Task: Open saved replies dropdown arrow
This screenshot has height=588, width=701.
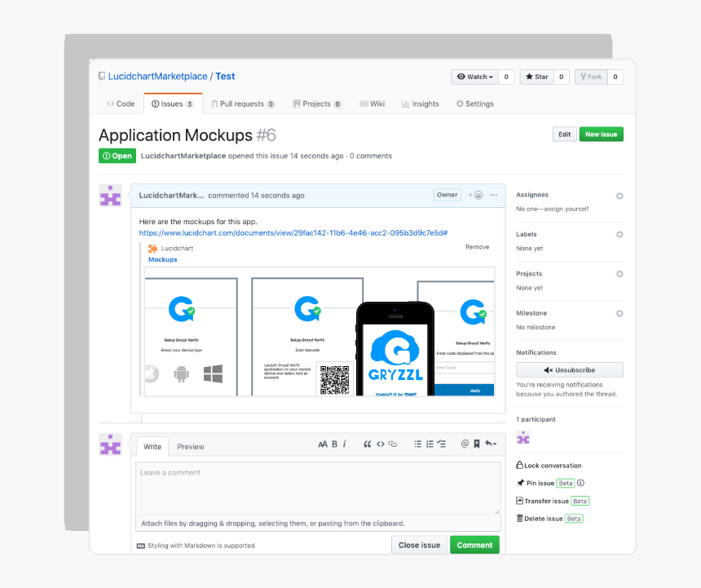Action: pyautogui.click(x=491, y=444)
